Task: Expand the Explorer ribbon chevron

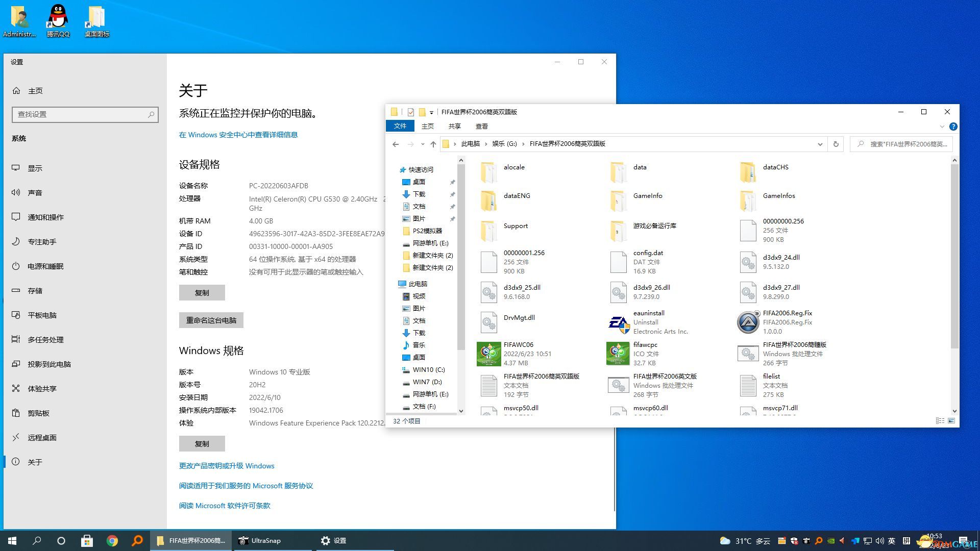Action: coord(942,127)
